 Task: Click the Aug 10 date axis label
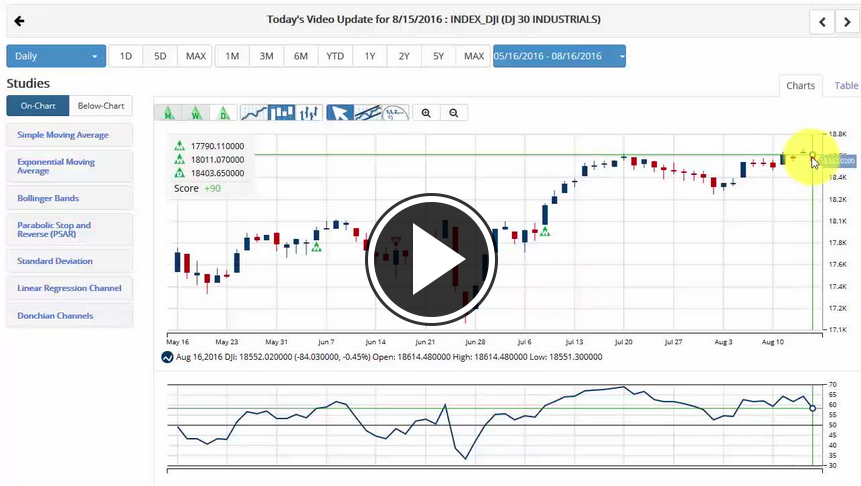(x=773, y=342)
